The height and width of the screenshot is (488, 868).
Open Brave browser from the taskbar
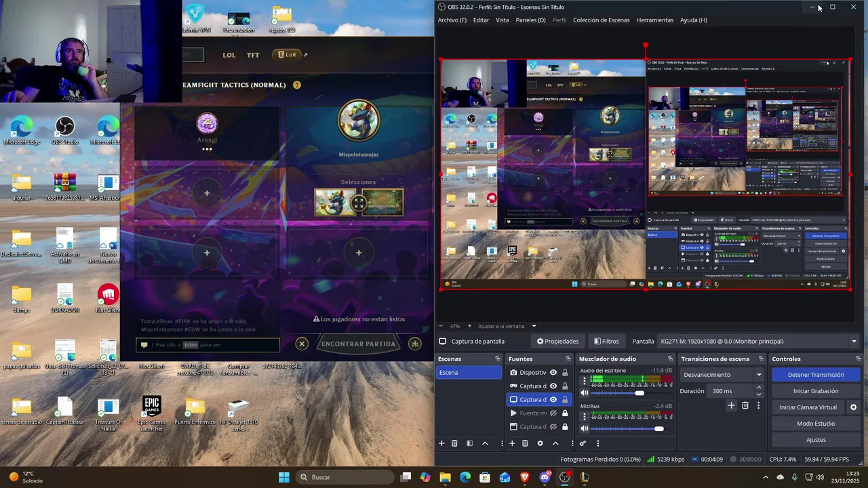pyautogui.click(x=525, y=477)
